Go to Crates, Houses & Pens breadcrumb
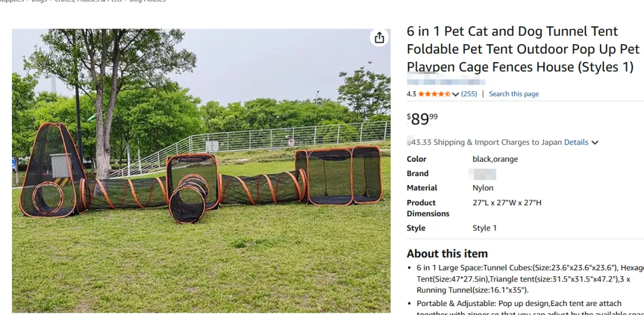Viewport: 644px width, 315px height. coord(89,1)
